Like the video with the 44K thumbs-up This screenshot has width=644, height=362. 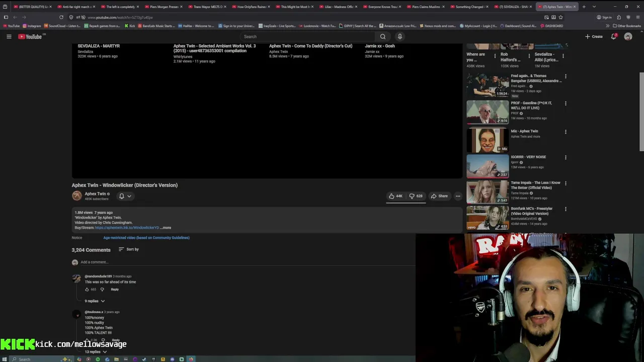tap(395, 196)
